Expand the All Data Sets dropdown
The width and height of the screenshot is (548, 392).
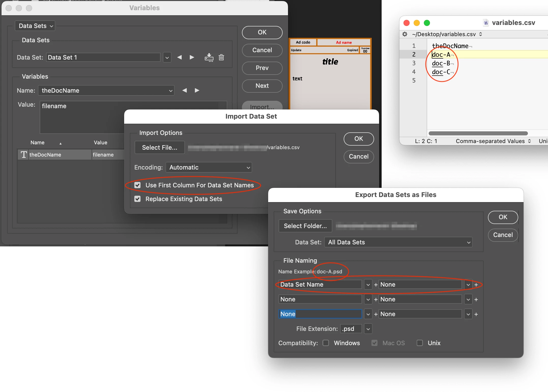coord(398,242)
